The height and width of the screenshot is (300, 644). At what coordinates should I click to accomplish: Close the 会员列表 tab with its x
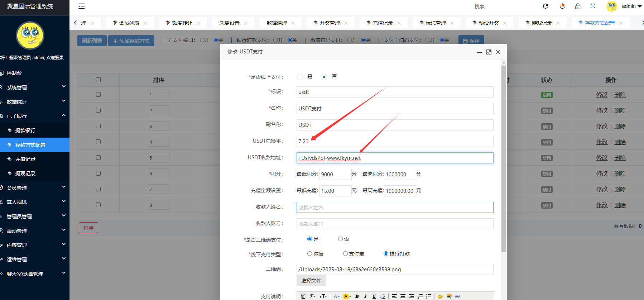(145, 23)
